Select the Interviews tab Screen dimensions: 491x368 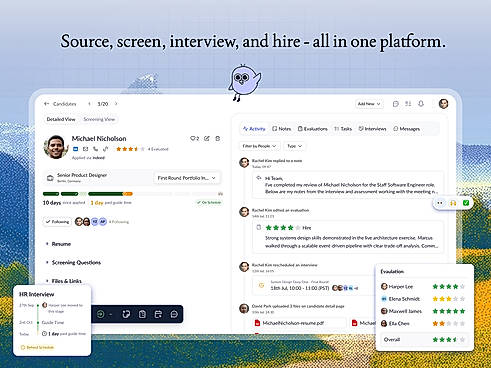point(372,129)
